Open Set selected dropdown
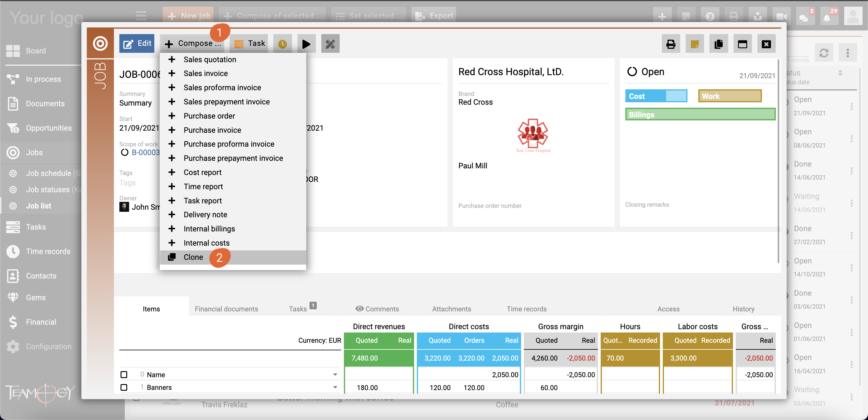Screen dimensions: 868x420 click(x=369, y=15)
